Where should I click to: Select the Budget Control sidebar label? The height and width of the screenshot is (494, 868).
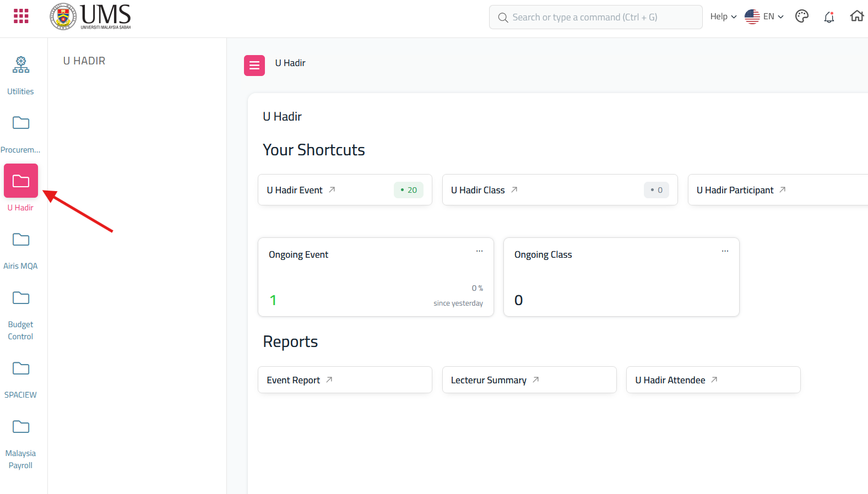[x=20, y=330]
